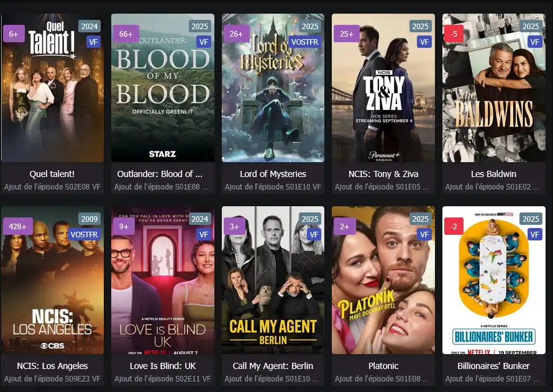The height and width of the screenshot is (392, 553).
Task: Click the 66+ badge on Outlander poster
Action: 126,34
